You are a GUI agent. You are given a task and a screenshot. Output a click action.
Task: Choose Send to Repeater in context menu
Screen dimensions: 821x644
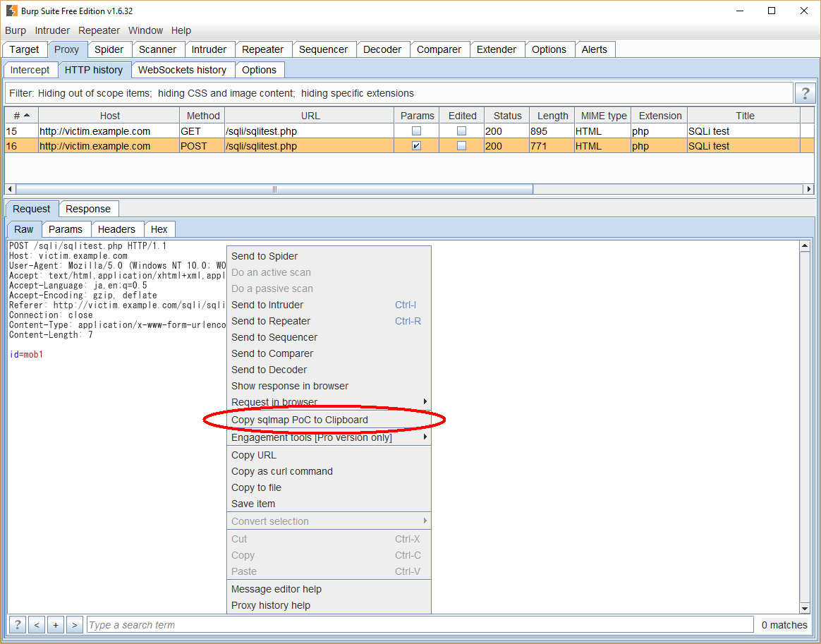click(329, 321)
